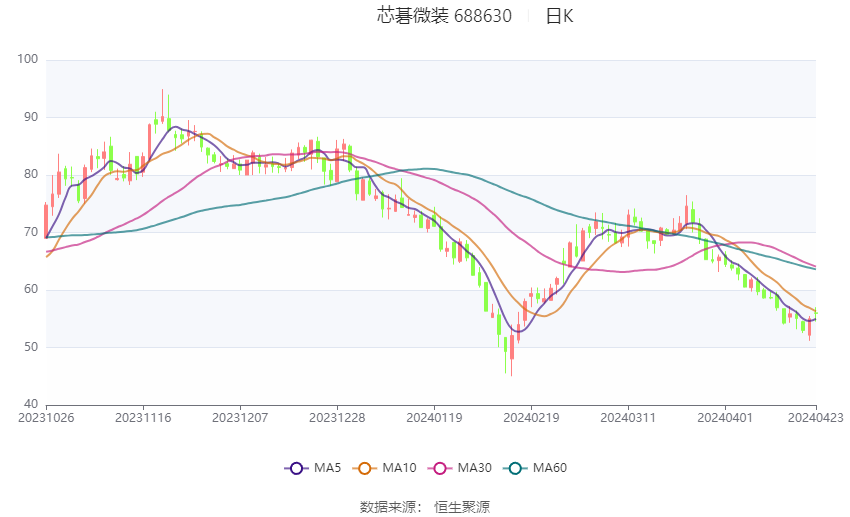Select the 20231228 date on x-axis
This screenshot has width=850, height=517.
point(337,417)
